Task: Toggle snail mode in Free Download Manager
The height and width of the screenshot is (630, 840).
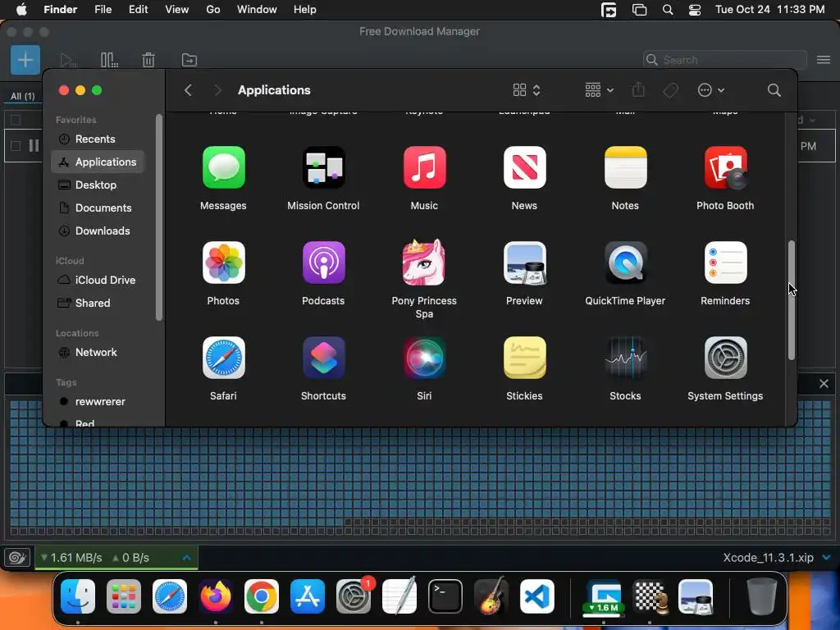Action: [17, 558]
